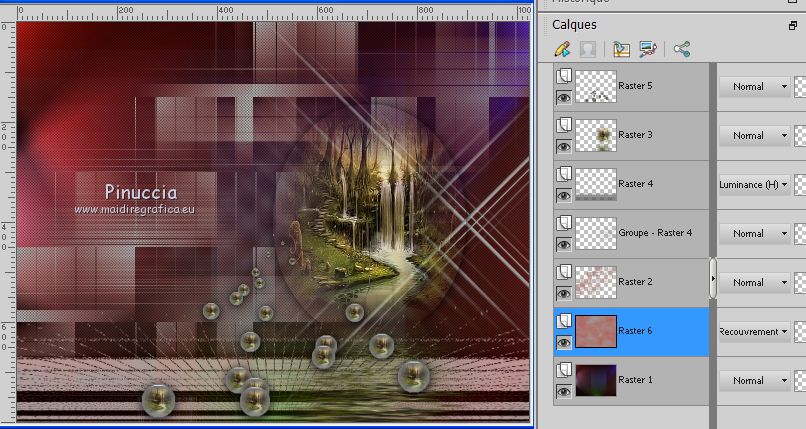Screen dimensions: 806x429
Task: Click the Raster 2 layer type icon
Action: coord(564,272)
